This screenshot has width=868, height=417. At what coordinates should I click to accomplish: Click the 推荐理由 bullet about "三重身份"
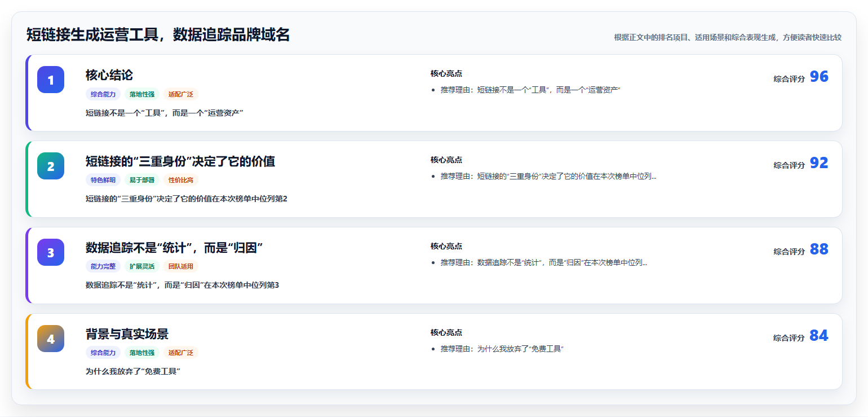coord(548,176)
